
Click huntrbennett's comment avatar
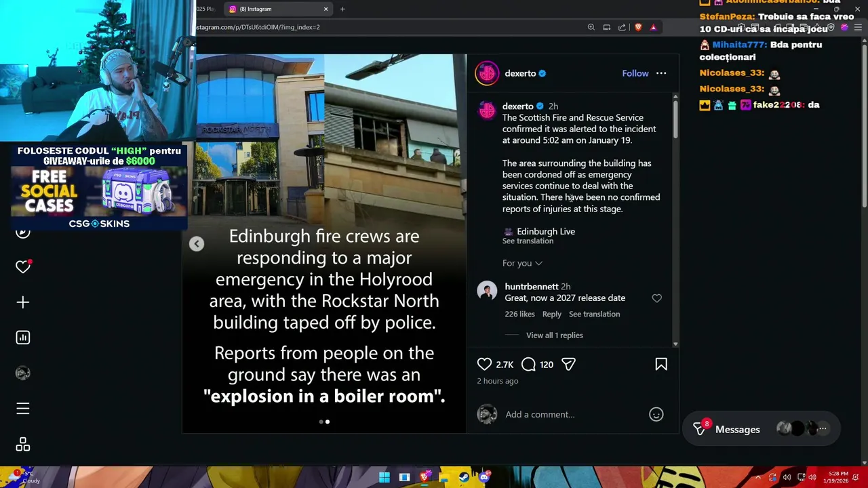coord(487,291)
